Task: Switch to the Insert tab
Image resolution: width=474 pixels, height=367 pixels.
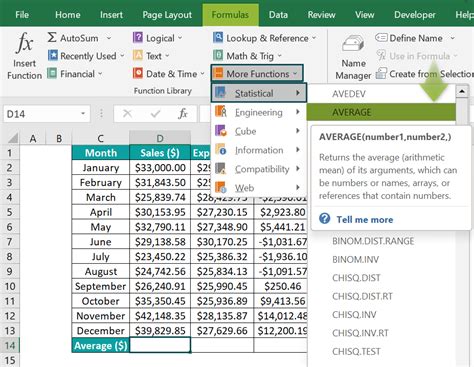Action: click(x=111, y=15)
